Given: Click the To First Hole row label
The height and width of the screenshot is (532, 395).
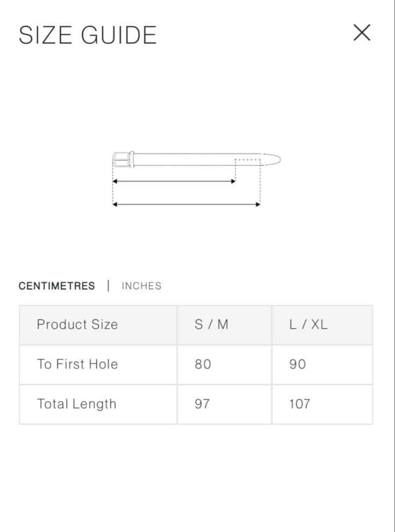Looking at the screenshot, I should point(77,365).
